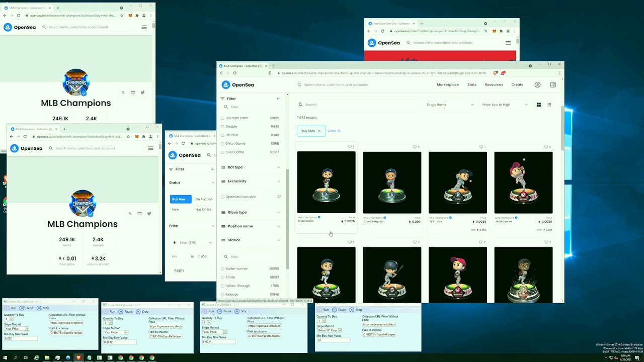Open Windows Start menu

pos(5,357)
